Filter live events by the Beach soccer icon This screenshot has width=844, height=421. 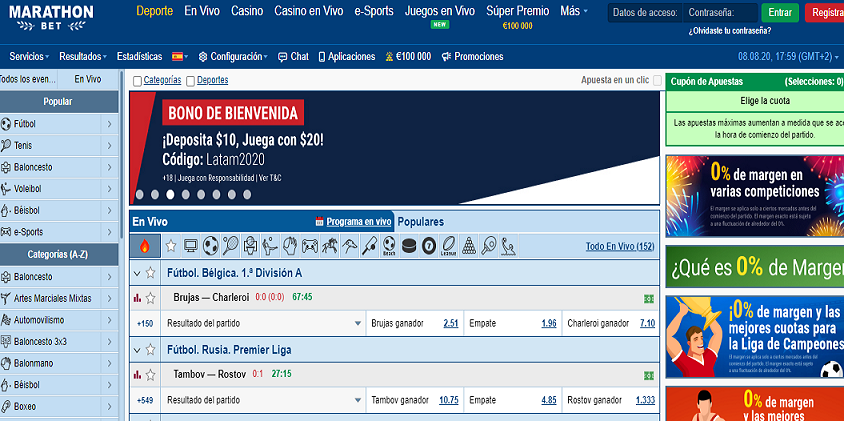coord(389,246)
